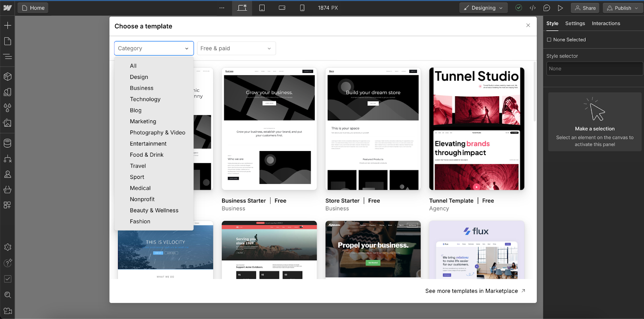
Task: Open the Designing mode dropdown
Action: pyautogui.click(x=483, y=8)
